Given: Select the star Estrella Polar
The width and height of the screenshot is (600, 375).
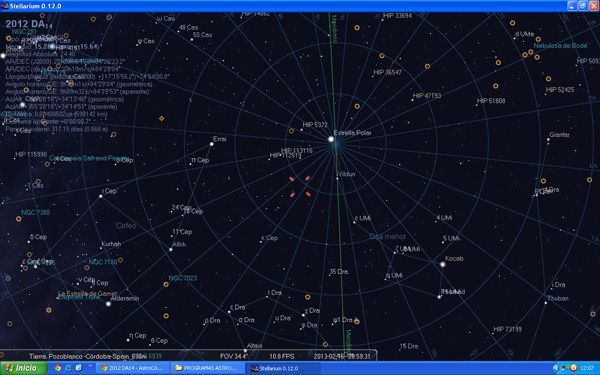Looking at the screenshot, I should point(331,139).
